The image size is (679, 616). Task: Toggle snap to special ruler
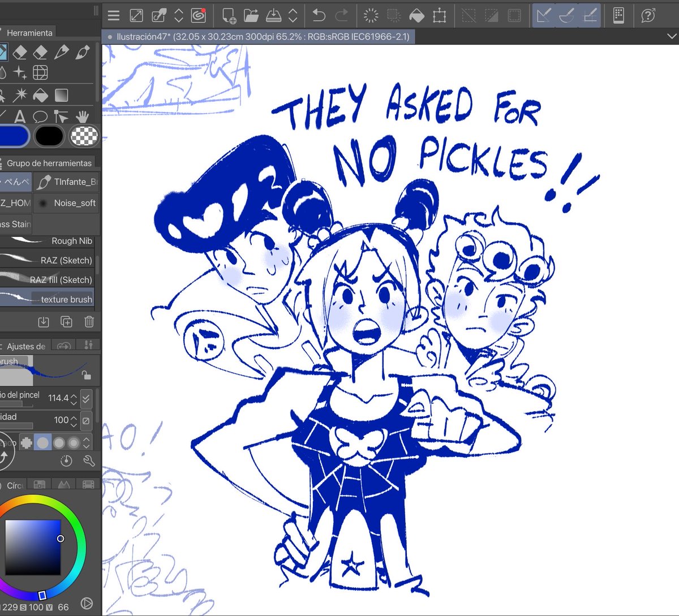click(566, 16)
